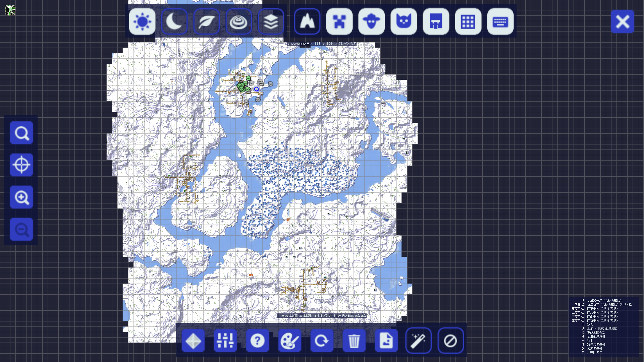The height and width of the screenshot is (362, 644).
Task: Toggle the mountain-peaks button in the top toolbar
Action: click(307, 22)
